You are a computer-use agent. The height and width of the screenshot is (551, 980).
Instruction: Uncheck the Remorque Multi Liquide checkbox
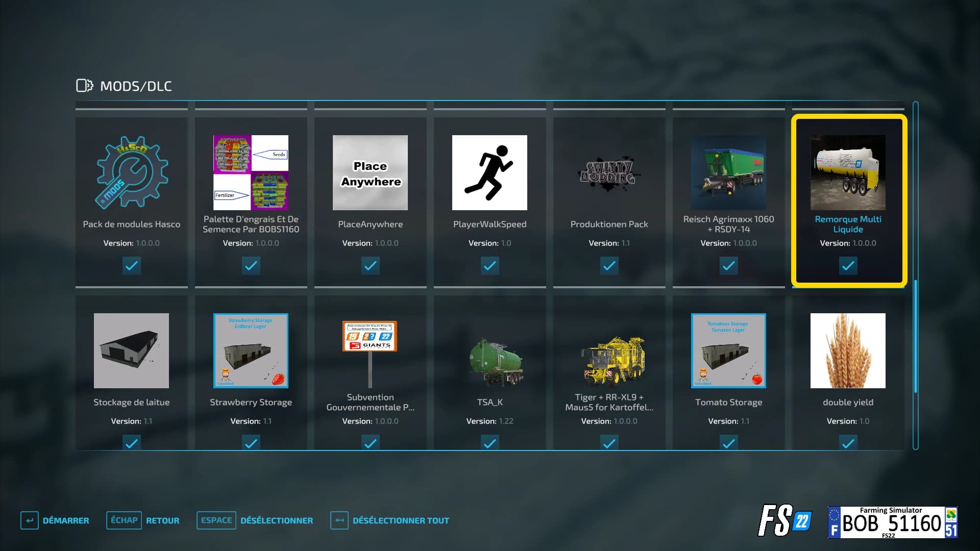point(848,265)
